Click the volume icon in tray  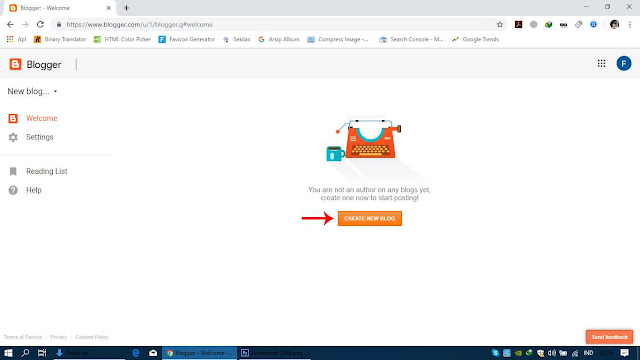(x=552, y=353)
